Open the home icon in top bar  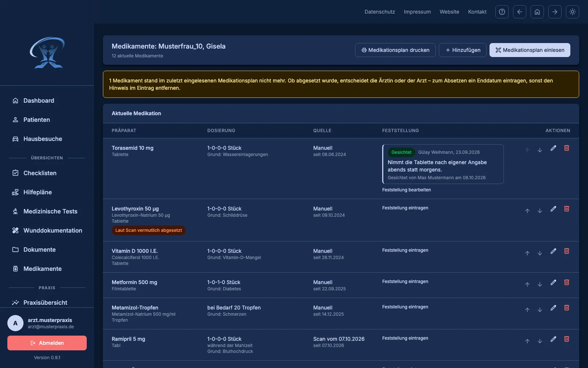tap(537, 12)
